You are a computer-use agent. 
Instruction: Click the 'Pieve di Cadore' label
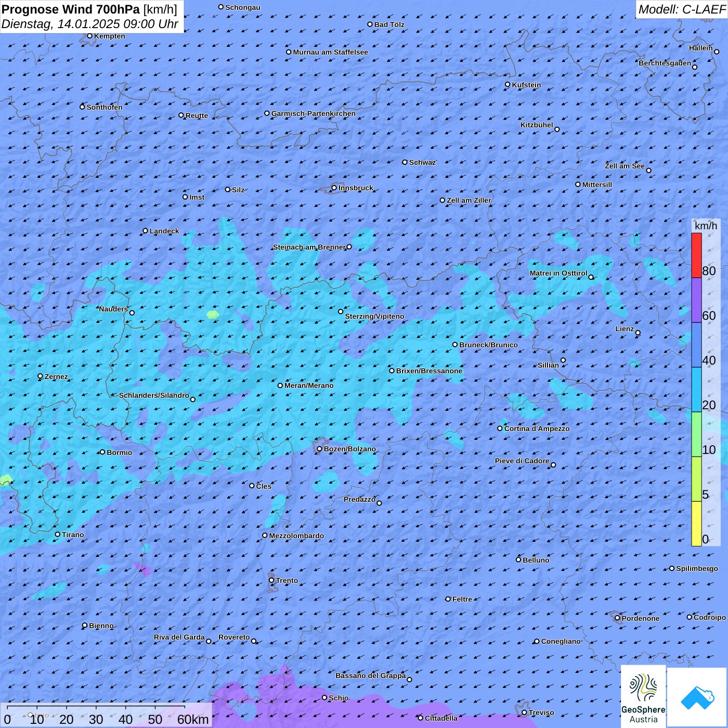click(x=522, y=461)
